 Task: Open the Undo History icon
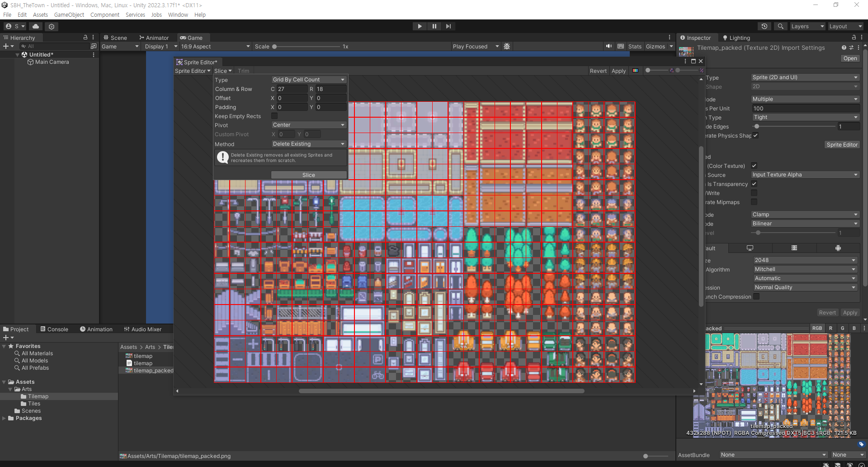[x=764, y=26]
